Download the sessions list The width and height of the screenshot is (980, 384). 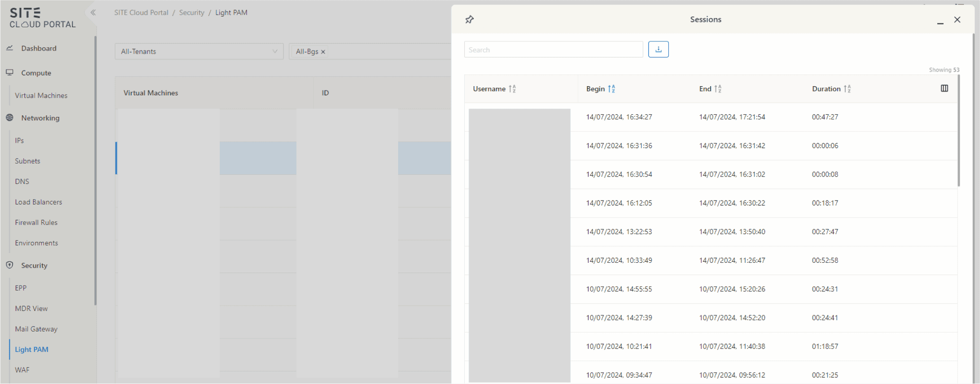(x=658, y=49)
